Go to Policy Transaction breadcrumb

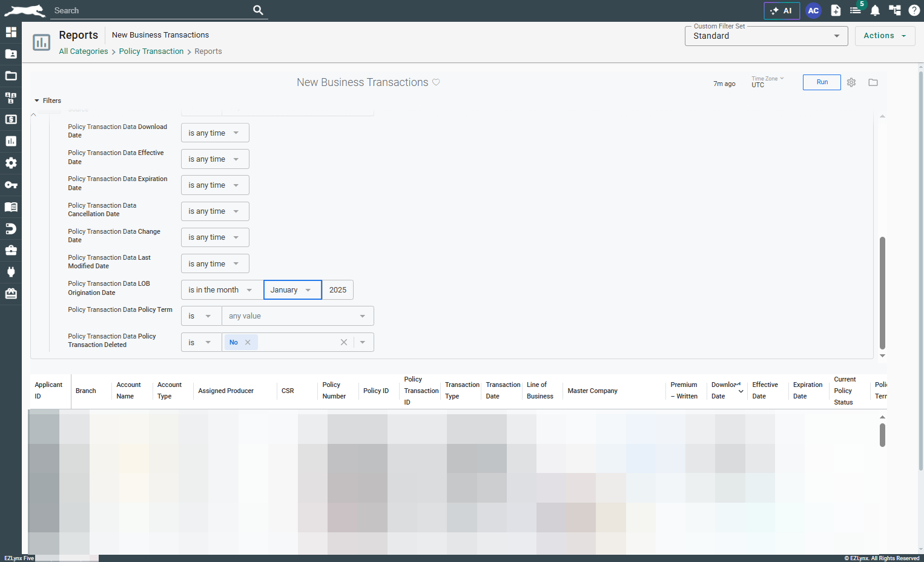click(x=151, y=51)
